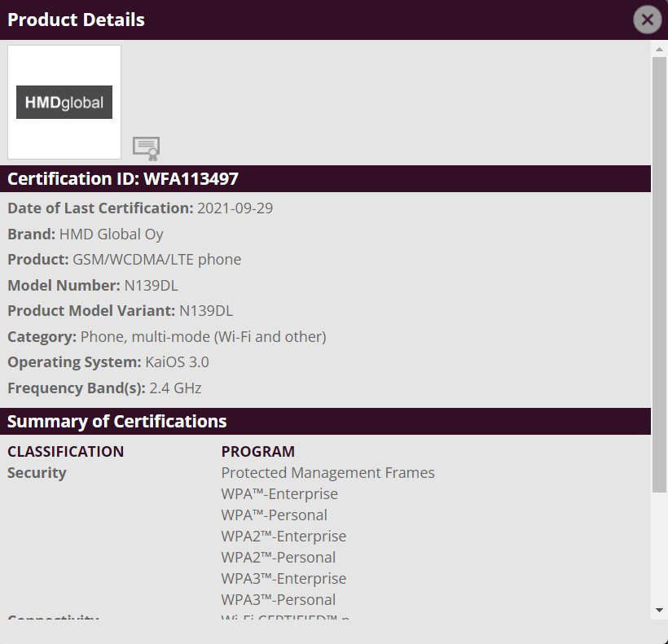
Task: Click the HMD Global logo thumbnail
Action: [x=64, y=103]
